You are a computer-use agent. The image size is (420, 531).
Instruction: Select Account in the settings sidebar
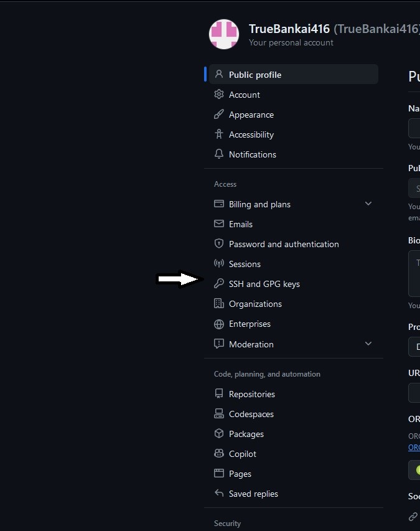pyautogui.click(x=244, y=94)
